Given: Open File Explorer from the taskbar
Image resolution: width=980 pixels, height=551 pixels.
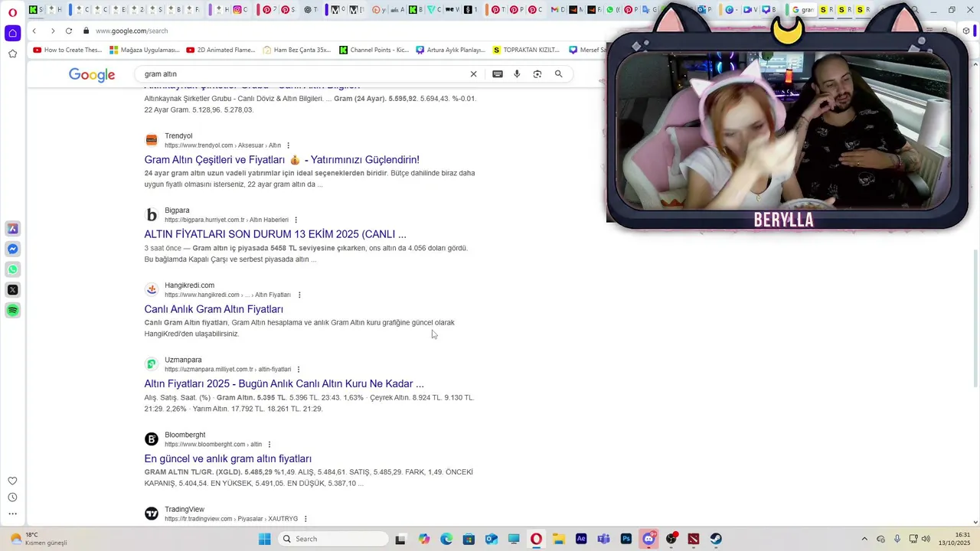Looking at the screenshot, I should coord(558,539).
